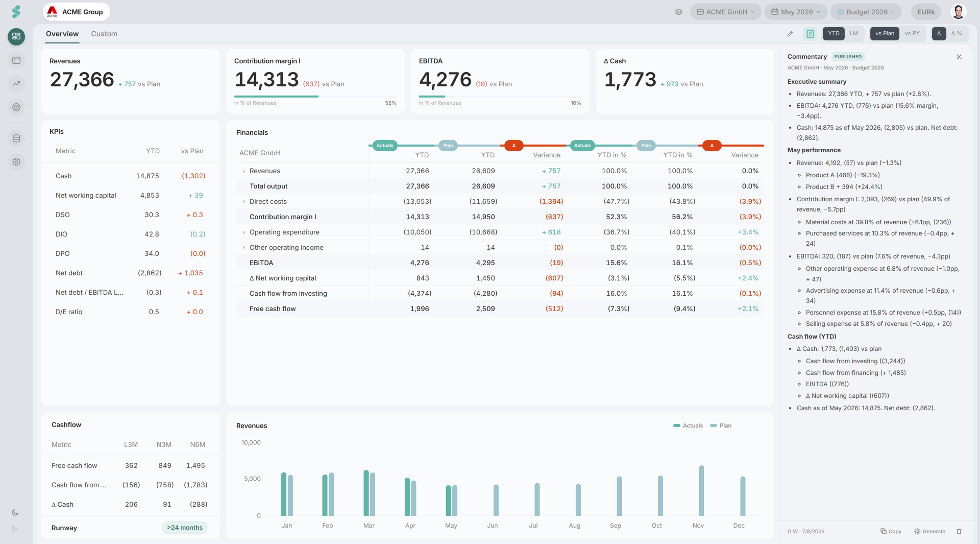This screenshot has width=980, height=544.
Task: Select LM period toggle
Action: pyautogui.click(x=854, y=34)
